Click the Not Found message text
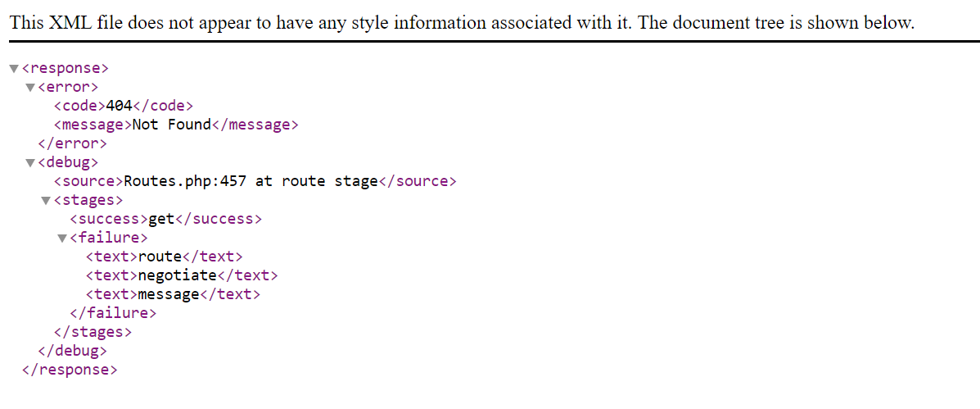The image size is (980, 409). pyautogui.click(x=172, y=125)
